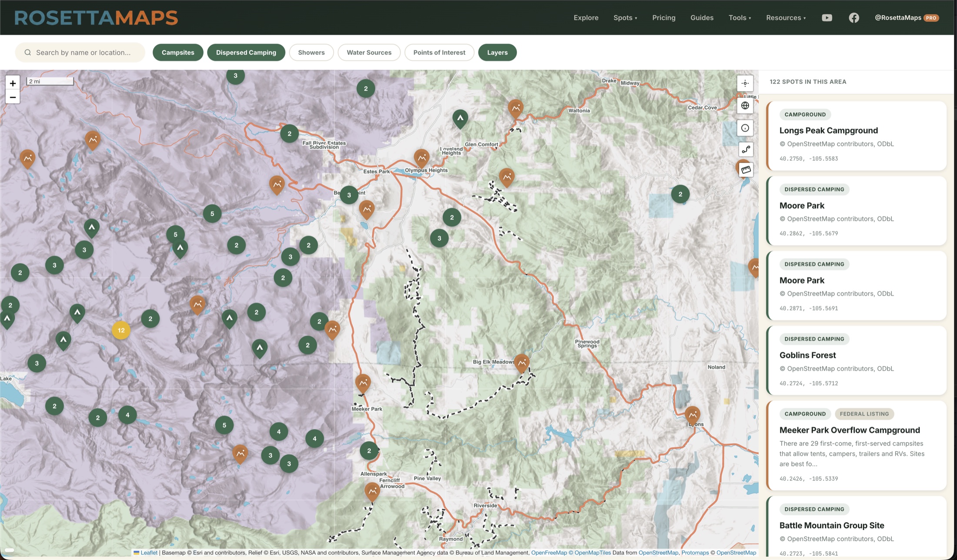Select the orange marker at Olympus Heights

click(421, 158)
